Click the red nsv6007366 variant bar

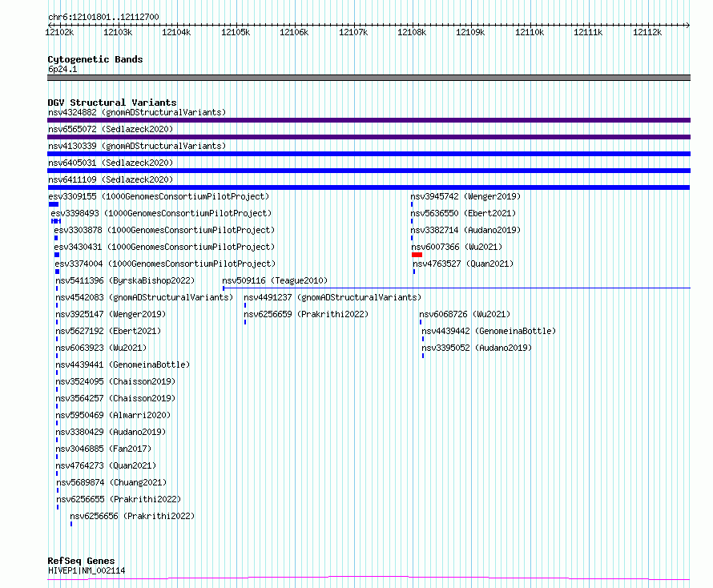coord(417,255)
